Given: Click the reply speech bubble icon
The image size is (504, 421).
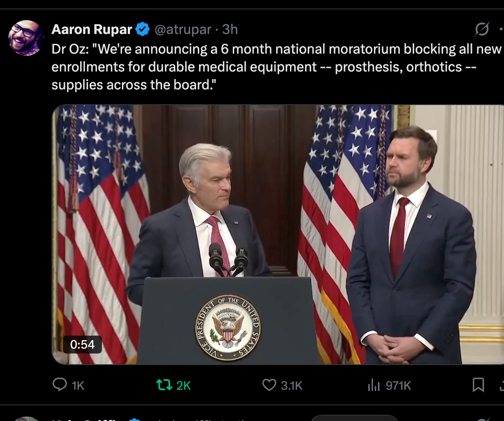Looking at the screenshot, I should (59, 385).
